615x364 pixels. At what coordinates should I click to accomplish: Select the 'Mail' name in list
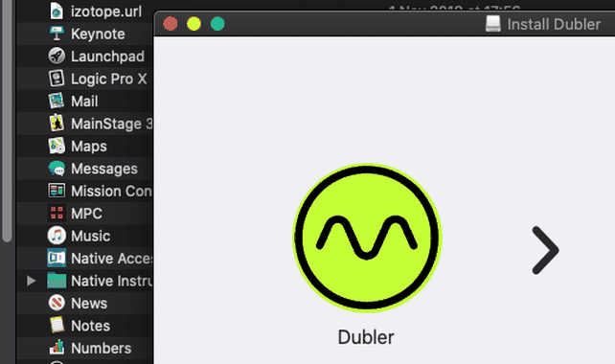coord(84,102)
